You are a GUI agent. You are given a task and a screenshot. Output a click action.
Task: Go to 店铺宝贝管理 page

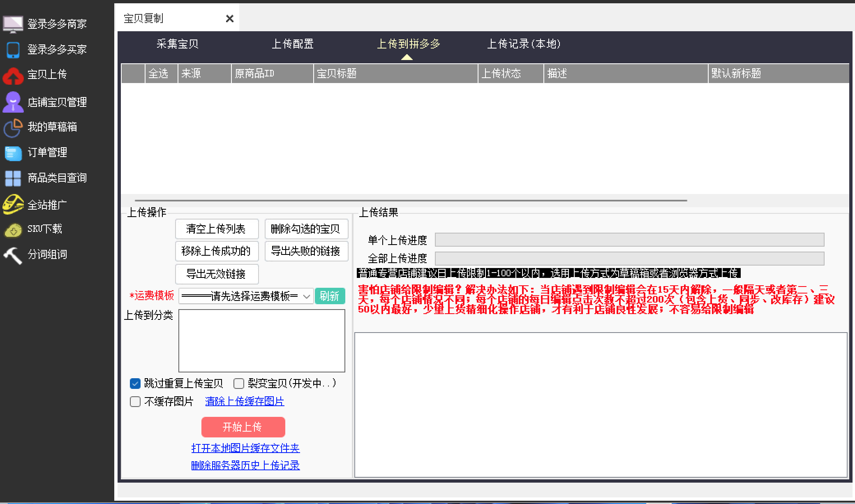(57, 102)
